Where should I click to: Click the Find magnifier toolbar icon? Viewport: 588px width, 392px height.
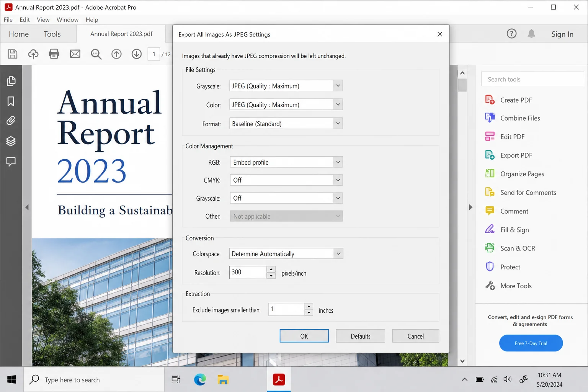pyautogui.click(x=96, y=54)
